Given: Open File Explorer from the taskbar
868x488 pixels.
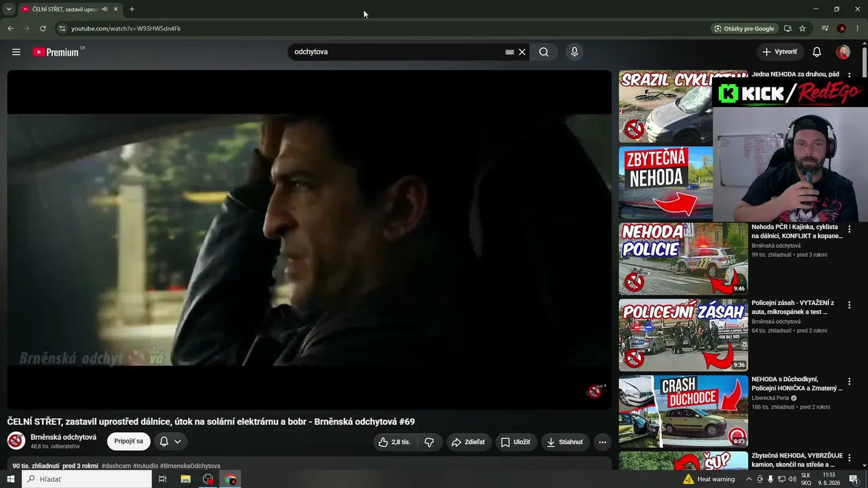Looking at the screenshot, I should pyautogui.click(x=185, y=479).
